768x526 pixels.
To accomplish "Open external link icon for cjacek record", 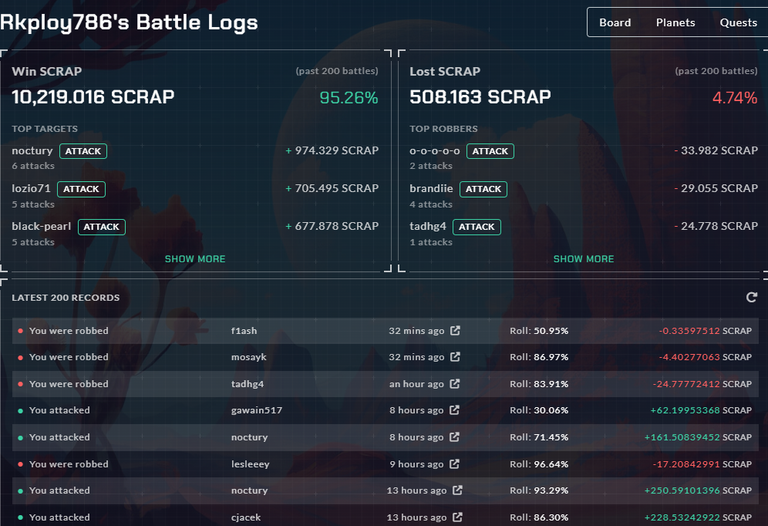I will [x=457, y=517].
